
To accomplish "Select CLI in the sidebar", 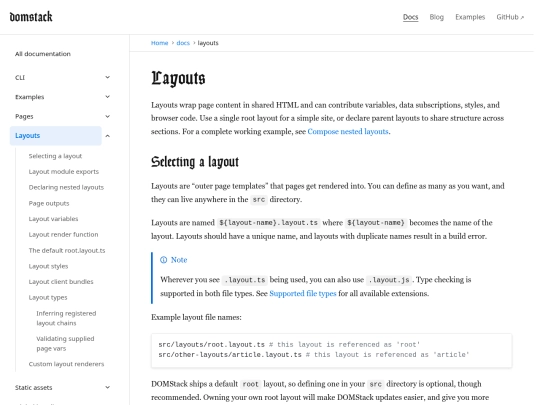I will pos(20,77).
